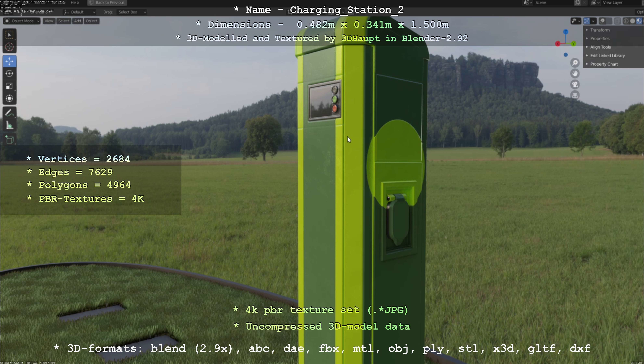Image resolution: width=644 pixels, height=364 pixels.
Task: Open the Object menu
Action: pyautogui.click(x=91, y=21)
